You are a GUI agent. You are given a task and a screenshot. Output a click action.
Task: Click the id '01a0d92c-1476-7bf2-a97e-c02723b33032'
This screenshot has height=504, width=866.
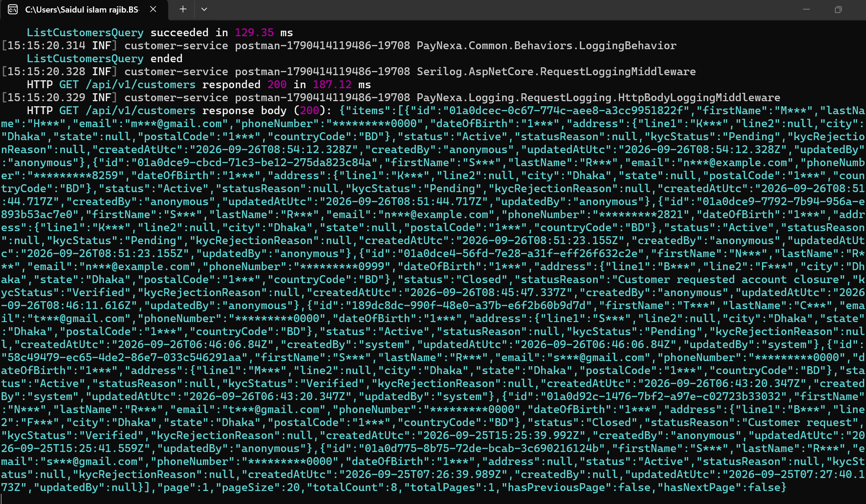pos(664,396)
